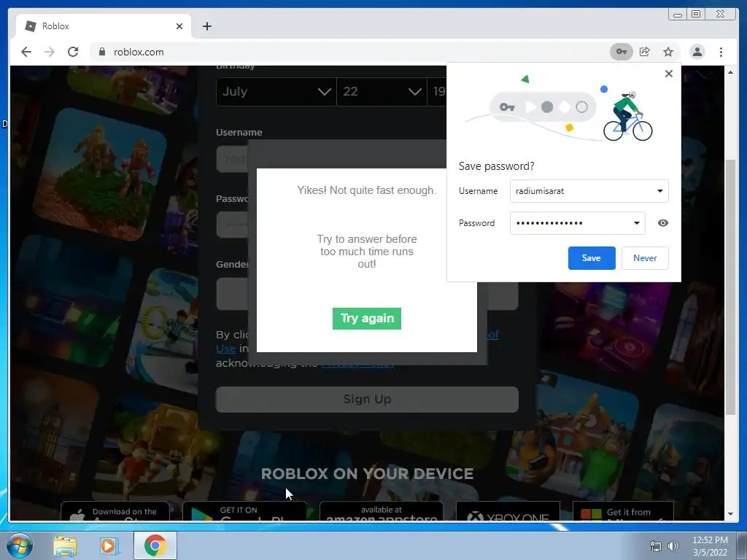This screenshot has width=747, height=560.
Task: Click the Amazon appstore badge
Action: tap(381, 511)
